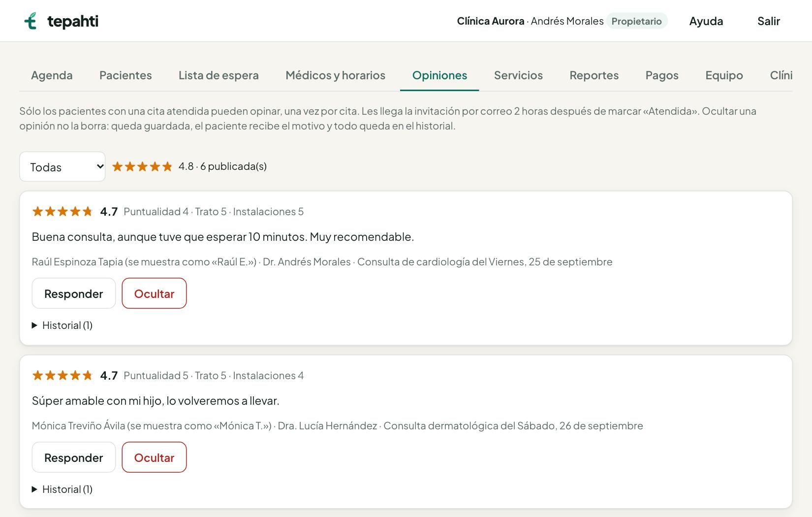Screen dimensions: 812x517
Task: Open the Ayuda link
Action: (706, 21)
